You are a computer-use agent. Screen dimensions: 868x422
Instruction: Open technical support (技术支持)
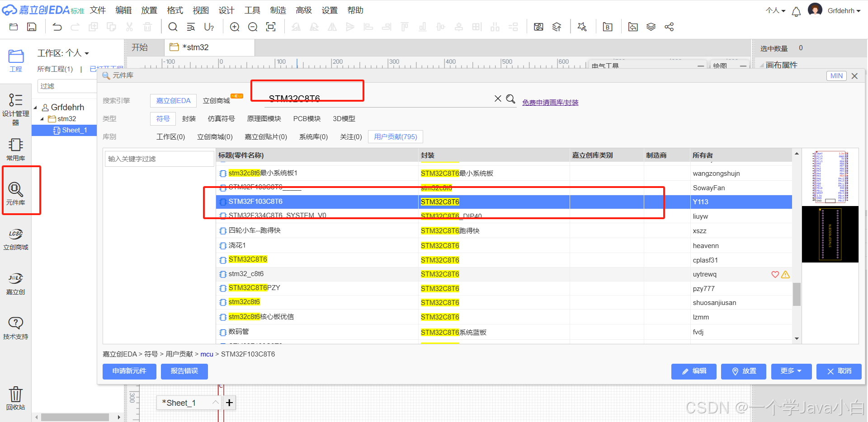click(x=16, y=328)
